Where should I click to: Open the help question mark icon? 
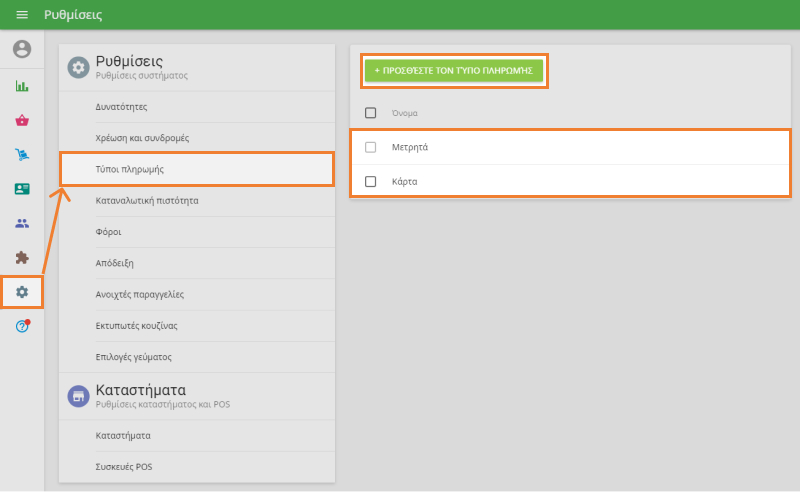[x=22, y=326]
